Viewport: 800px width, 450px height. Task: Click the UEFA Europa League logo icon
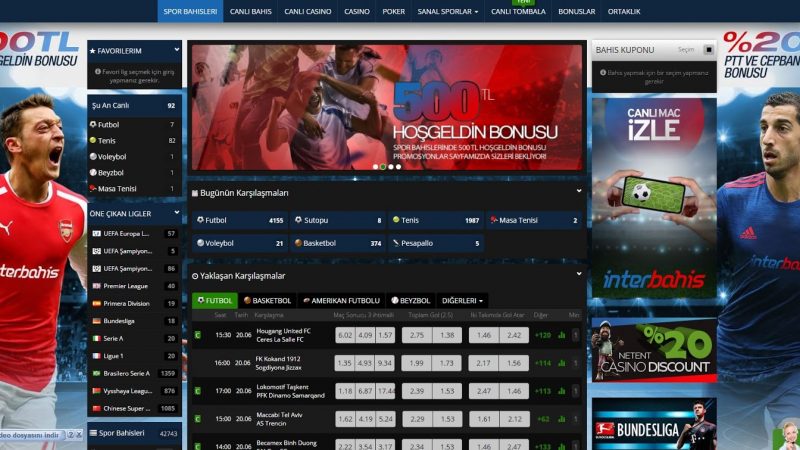96,234
